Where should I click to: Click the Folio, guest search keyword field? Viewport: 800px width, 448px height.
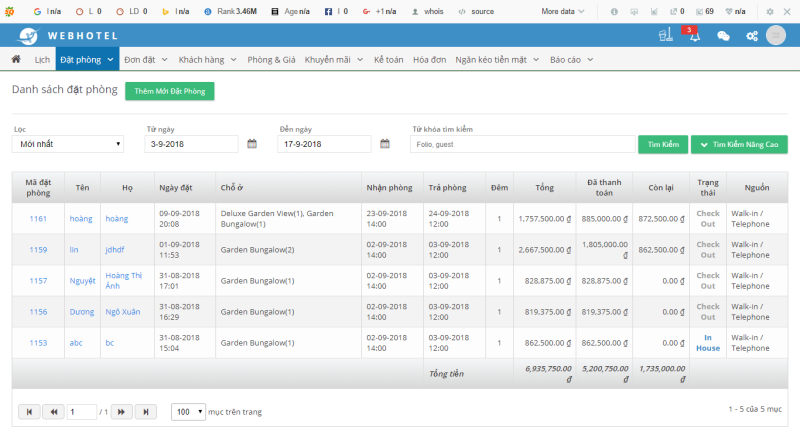coord(522,144)
